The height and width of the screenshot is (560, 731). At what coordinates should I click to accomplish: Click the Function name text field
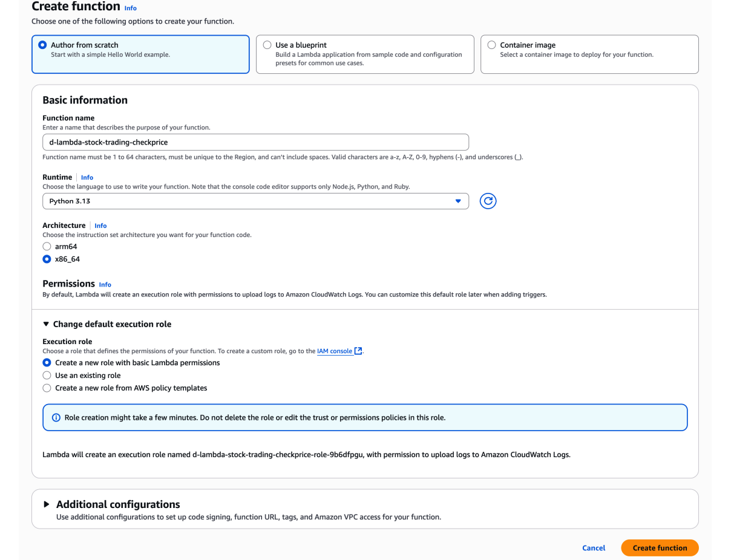255,142
